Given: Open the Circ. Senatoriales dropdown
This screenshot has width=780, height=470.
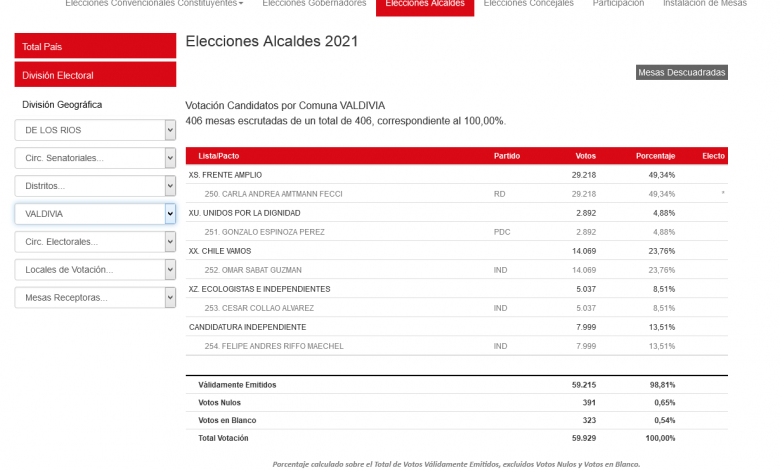Looking at the screenshot, I should pyautogui.click(x=95, y=158).
